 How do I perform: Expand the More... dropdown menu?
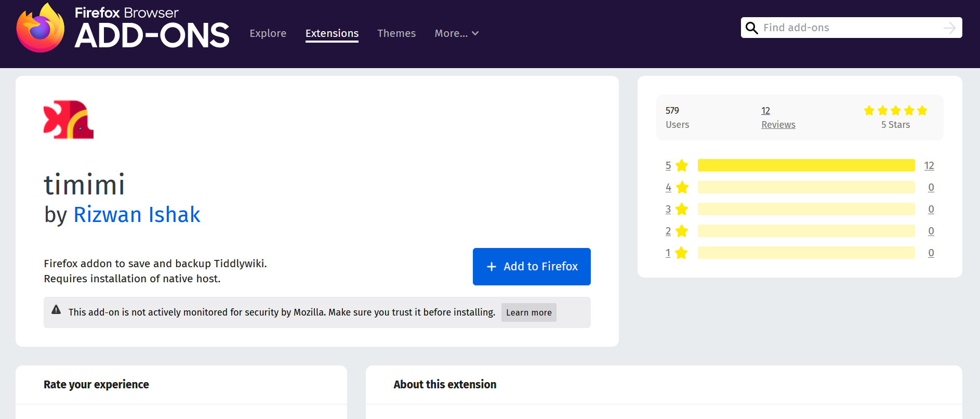[x=456, y=33]
